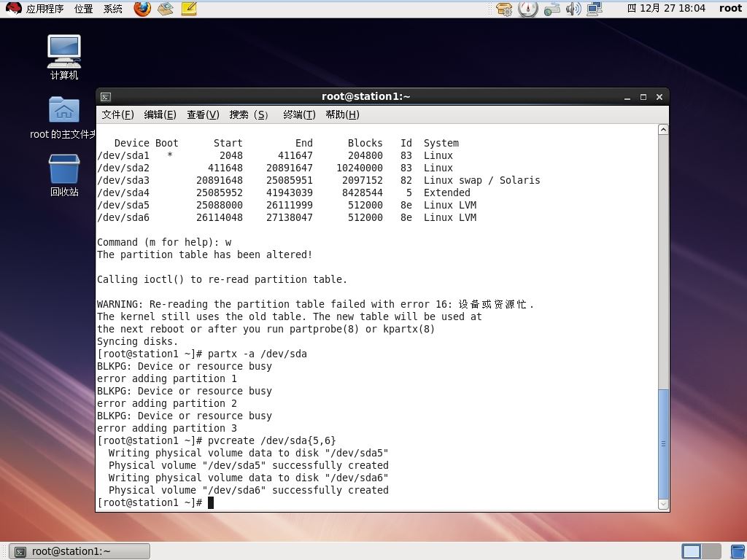Click the terminal vertical scrollbar thumb
This screenshot has width=747, height=560.
[663, 444]
